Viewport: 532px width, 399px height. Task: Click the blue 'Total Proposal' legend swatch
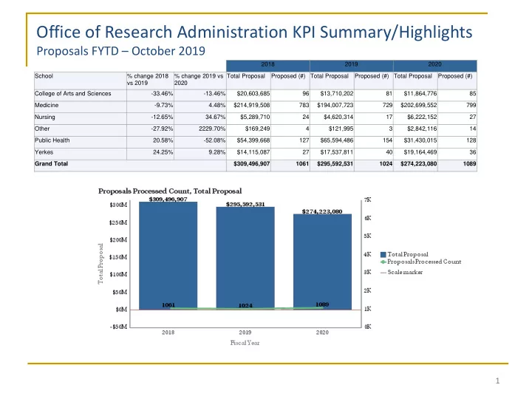(383, 254)
